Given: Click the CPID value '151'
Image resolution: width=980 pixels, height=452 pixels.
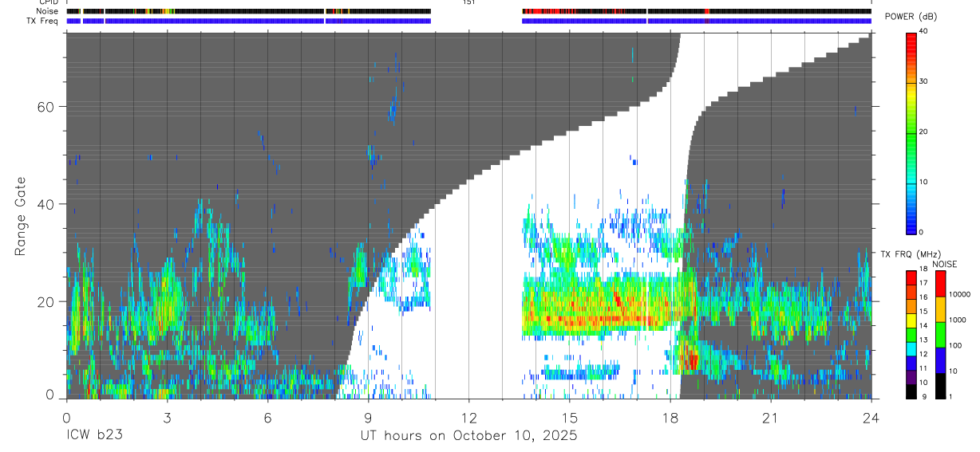Looking at the screenshot, I should coord(468,2).
